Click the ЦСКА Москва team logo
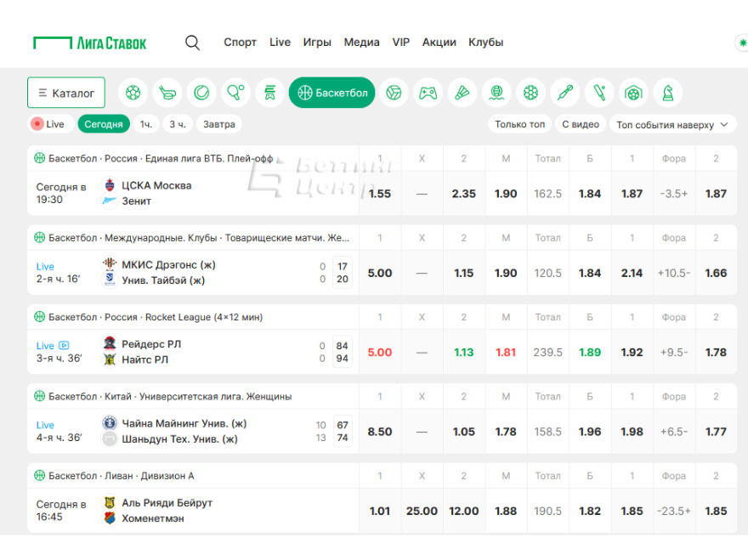 [110, 185]
